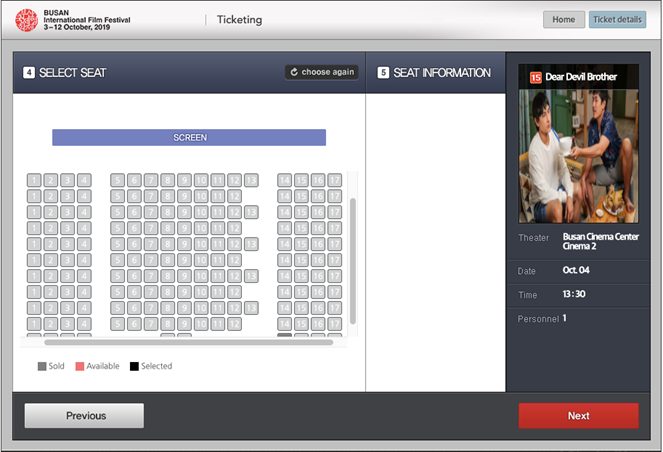The width and height of the screenshot is (663, 452).
Task: Click the step 4 number badge
Action: tap(29, 73)
